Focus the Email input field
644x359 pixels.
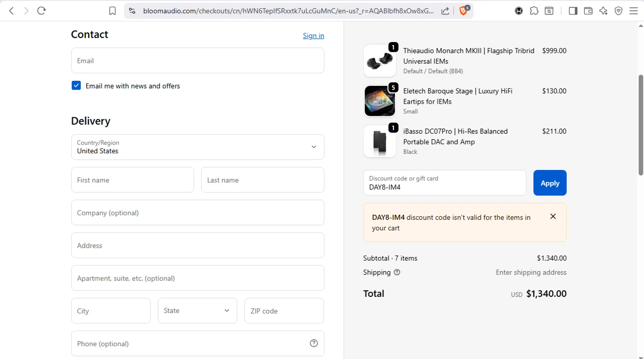coord(197,61)
